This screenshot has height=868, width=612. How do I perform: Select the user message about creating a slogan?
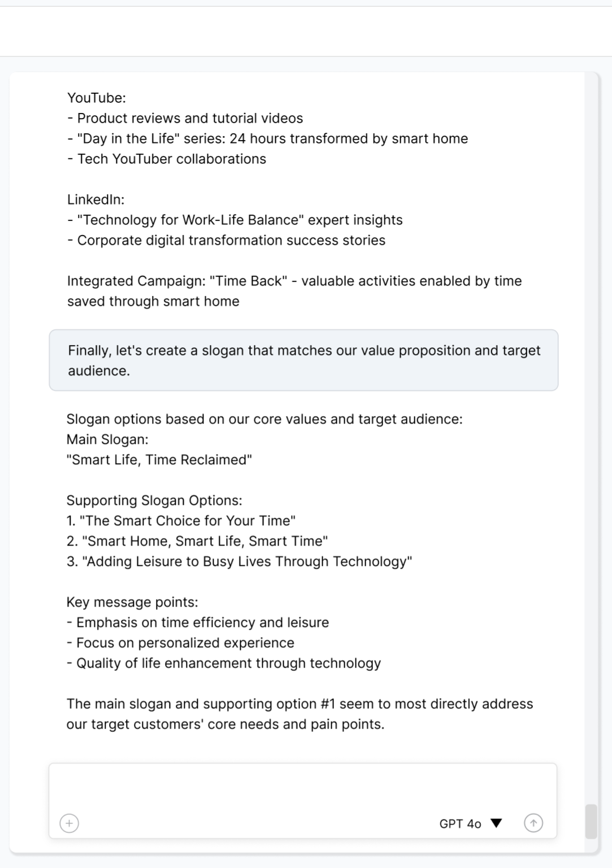point(303,360)
